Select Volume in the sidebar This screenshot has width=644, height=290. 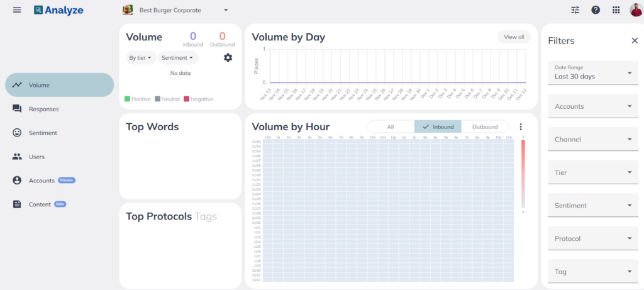(60, 85)
